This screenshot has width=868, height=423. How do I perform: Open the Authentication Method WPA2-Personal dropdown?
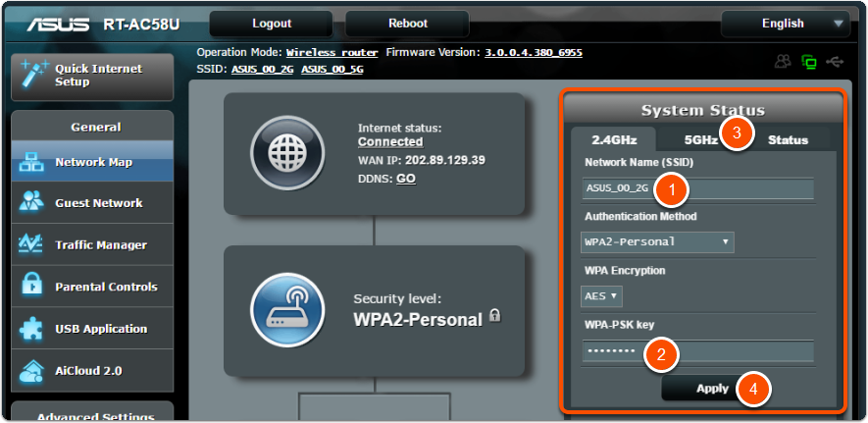657,242
